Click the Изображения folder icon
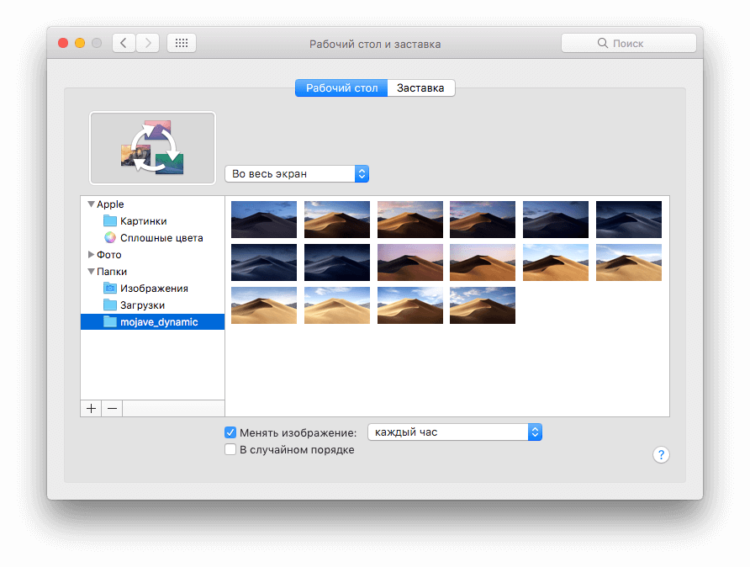750x567 pixels. pos(110,288)
